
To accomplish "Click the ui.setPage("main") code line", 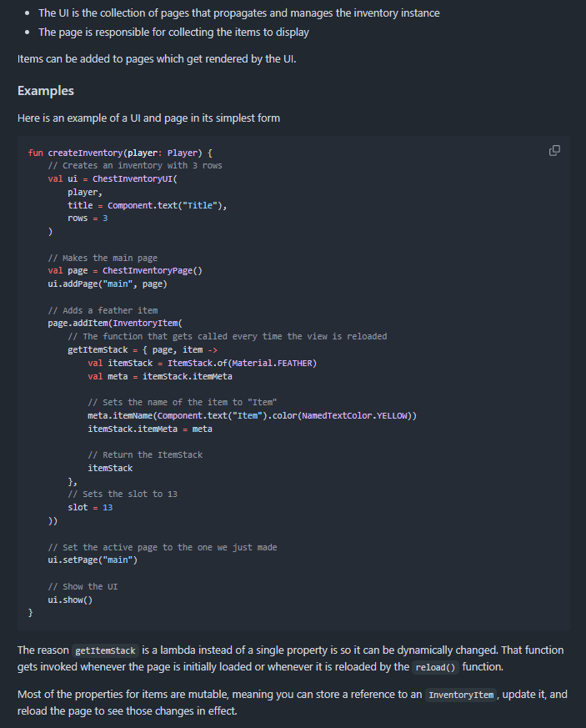I will pyautogui.click(x=93, y=560).
